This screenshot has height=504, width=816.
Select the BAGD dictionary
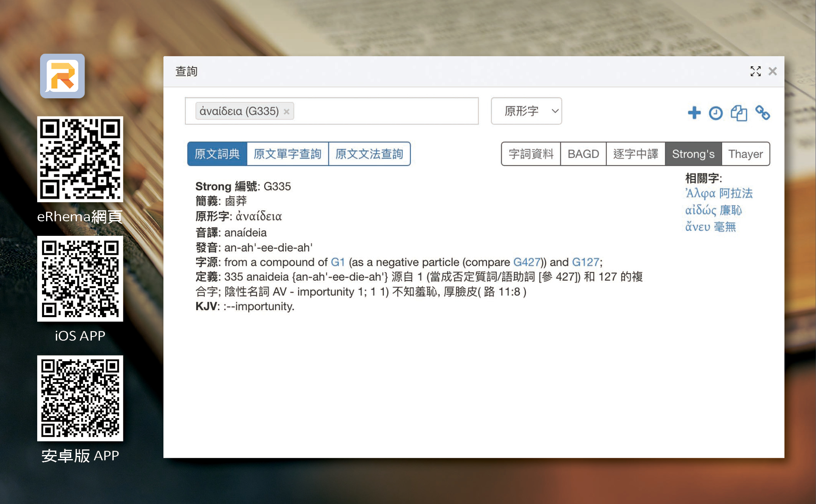583,154
